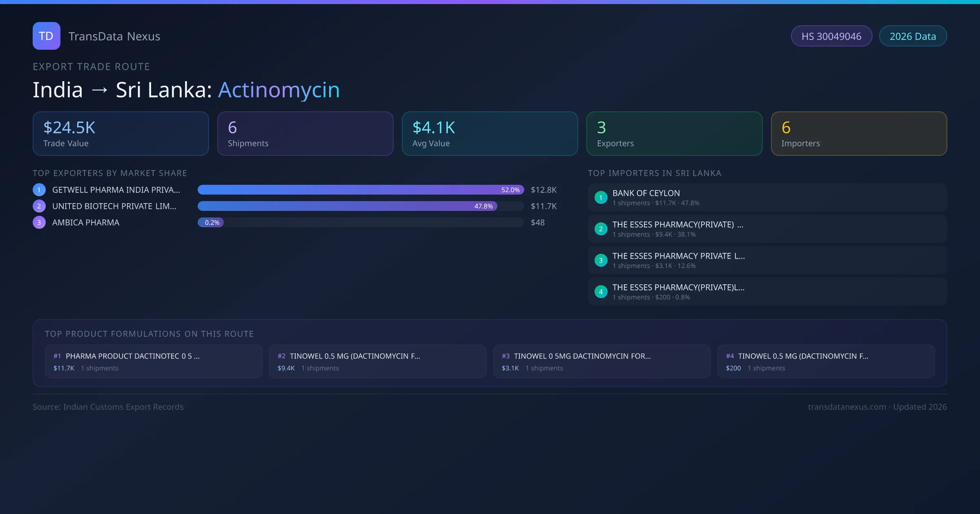980x514 pixels.
Task: Click the 2026 Data pill
Action: pos(913,36)
